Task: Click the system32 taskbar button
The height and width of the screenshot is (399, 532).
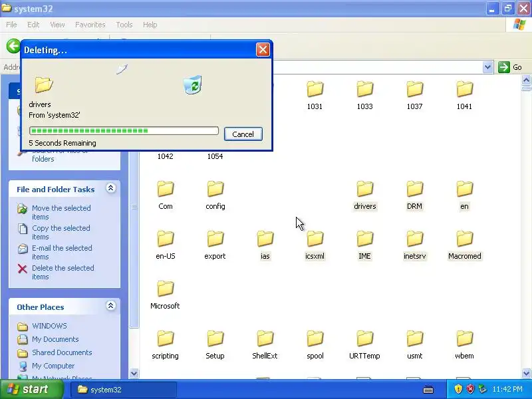Action: coord(124,390)
